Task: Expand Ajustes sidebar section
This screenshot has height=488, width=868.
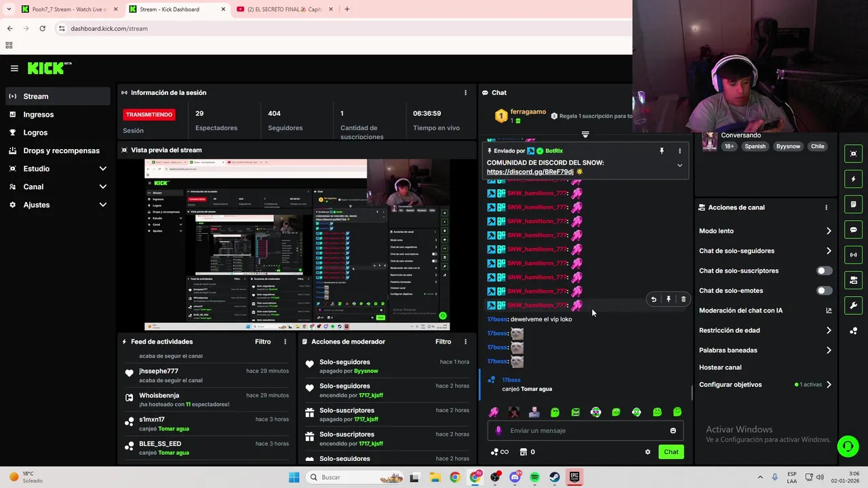Action: pyautogui.click(x=103, y=205)
